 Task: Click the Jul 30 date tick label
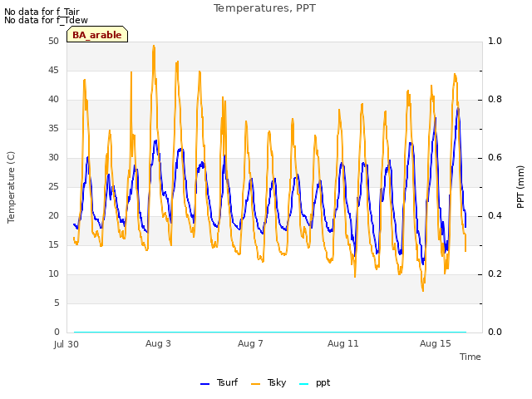tap(66, 344)
